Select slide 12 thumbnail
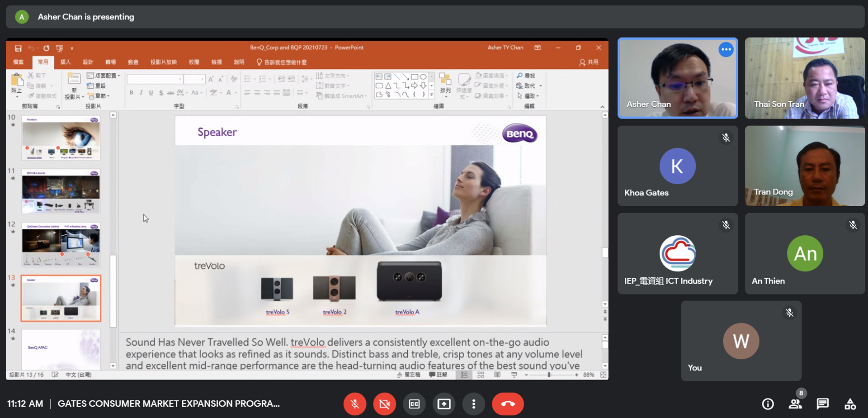868x418 pixels. coord(61,244)
